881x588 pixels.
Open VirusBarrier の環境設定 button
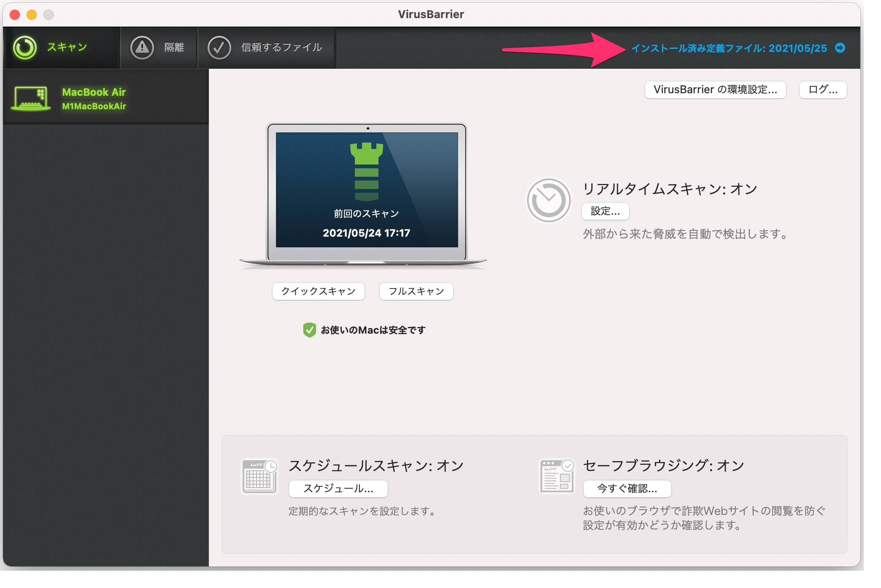tap(715, 90)
